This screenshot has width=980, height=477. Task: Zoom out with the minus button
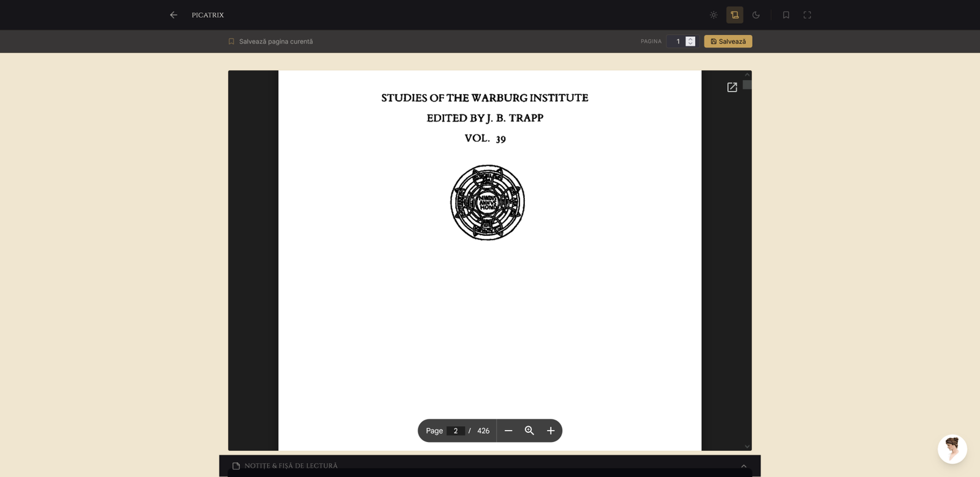[508, 430]
